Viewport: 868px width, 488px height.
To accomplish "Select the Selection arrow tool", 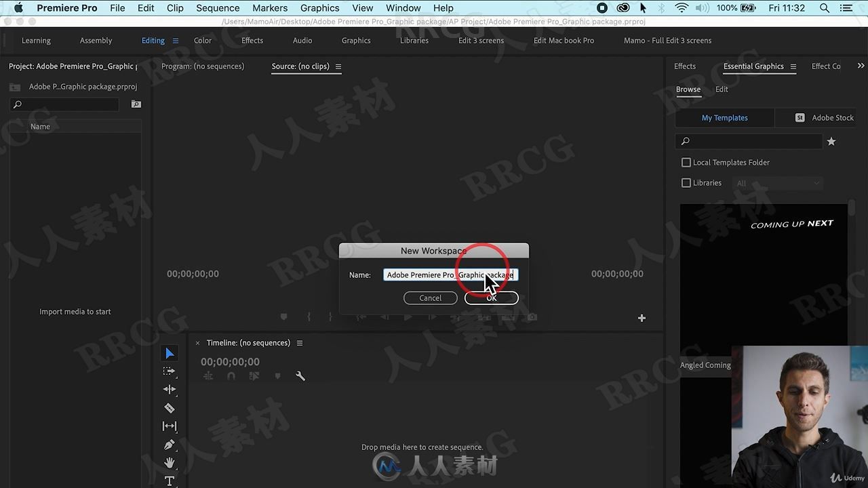I will click(x=170, y=353).
